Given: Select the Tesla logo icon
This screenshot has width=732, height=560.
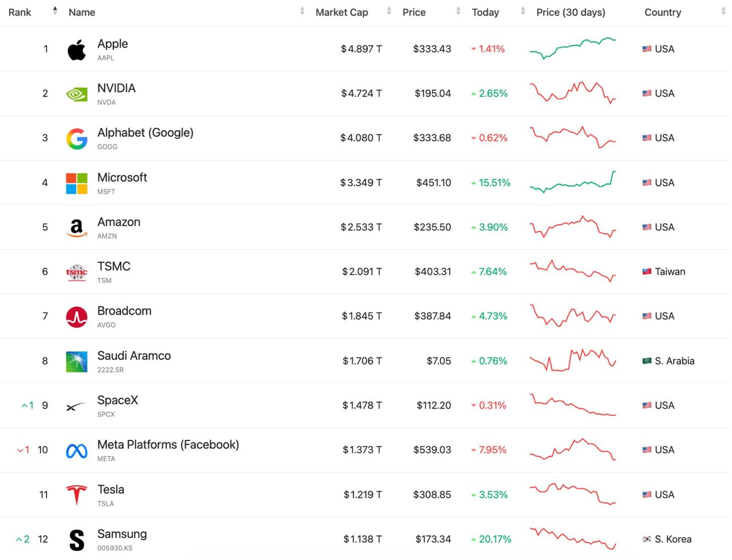Looking at the screenshot, I should pos(77,495).
